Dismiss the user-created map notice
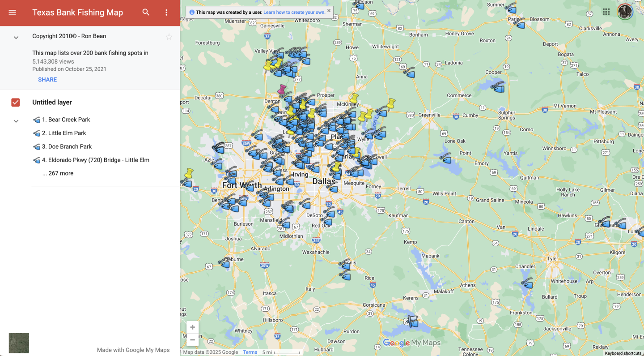644x356 pixels. coord(329,10)
